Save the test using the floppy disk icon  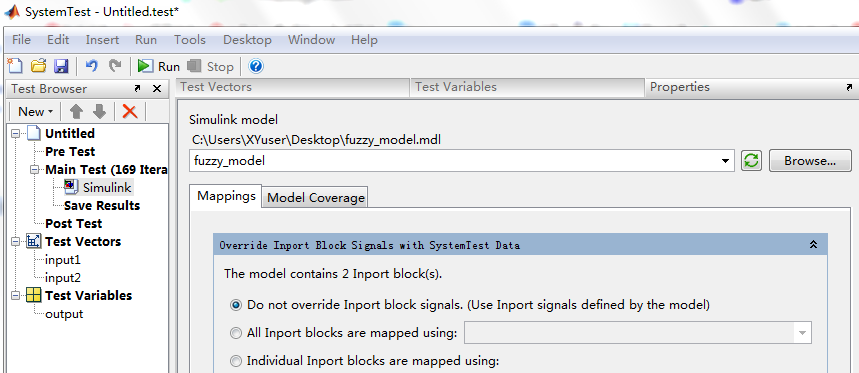61,66
